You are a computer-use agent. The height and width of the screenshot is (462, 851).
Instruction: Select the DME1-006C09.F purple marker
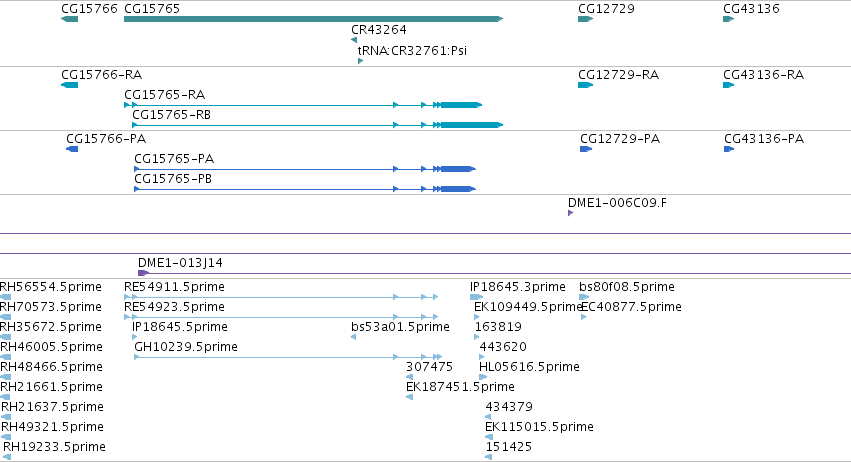pyautogui.click(x=570, y=213)
